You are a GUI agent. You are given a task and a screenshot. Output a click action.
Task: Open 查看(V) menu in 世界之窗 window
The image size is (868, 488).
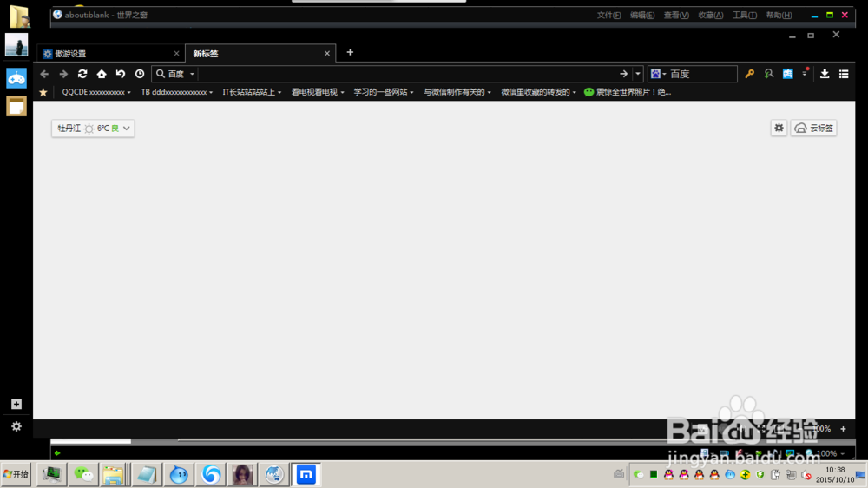(x=676, y=16)
